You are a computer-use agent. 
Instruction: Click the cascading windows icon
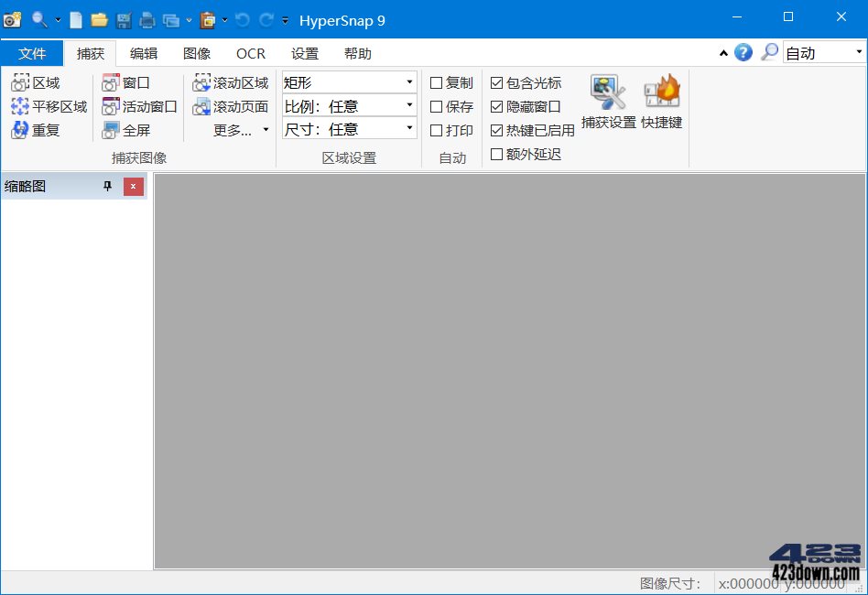tap(171, 20)
